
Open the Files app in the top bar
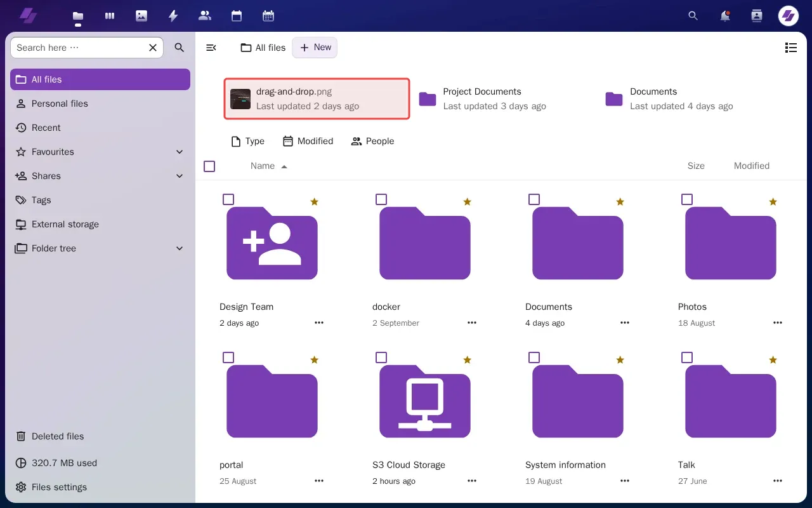[x=78, y=15]
